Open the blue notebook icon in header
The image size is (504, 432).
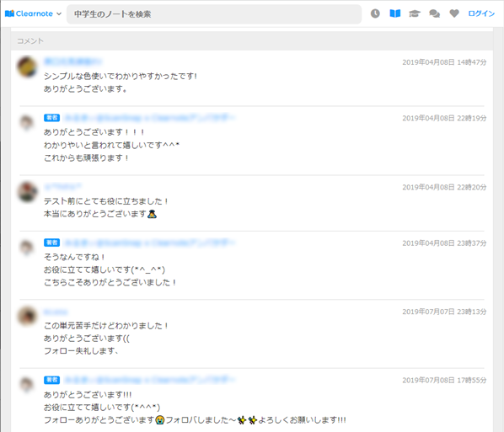395,13
